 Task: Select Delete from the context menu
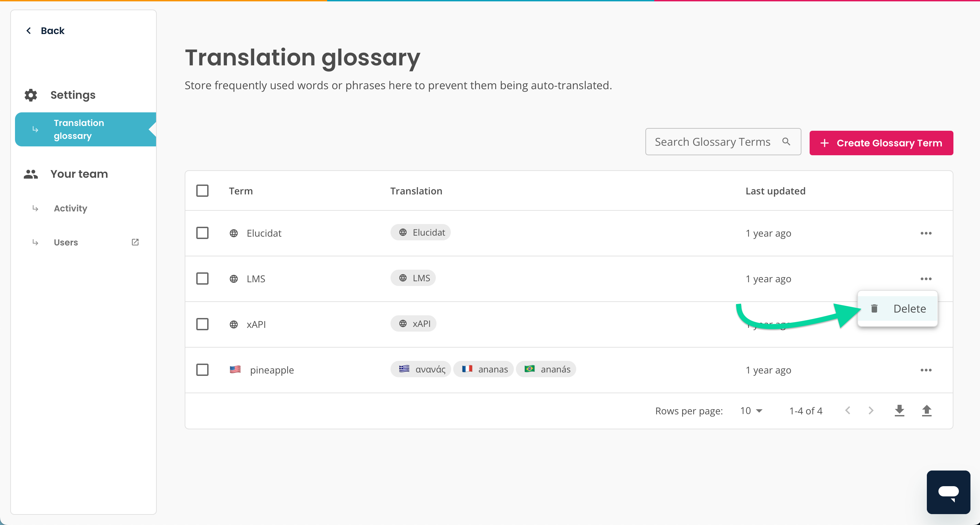(897, 308)
